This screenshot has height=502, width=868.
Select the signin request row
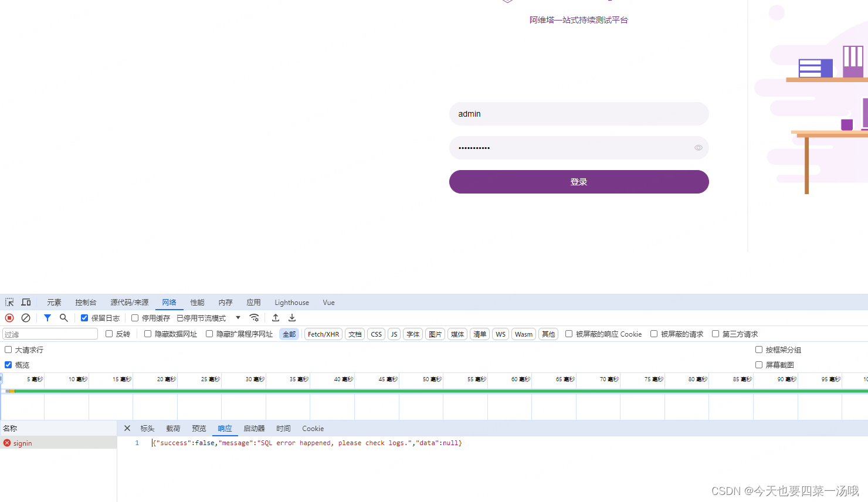pyautogui.click(x=59, y=443)
